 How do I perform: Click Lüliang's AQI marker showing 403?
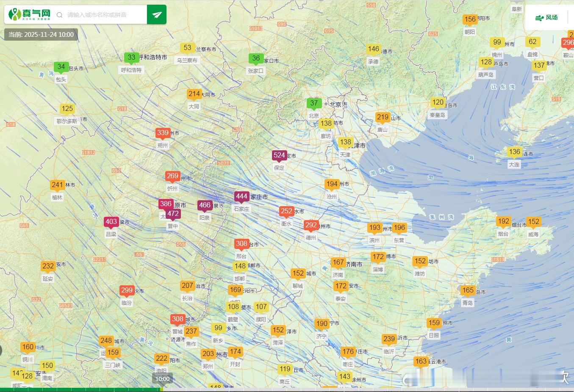click(111, 223)
